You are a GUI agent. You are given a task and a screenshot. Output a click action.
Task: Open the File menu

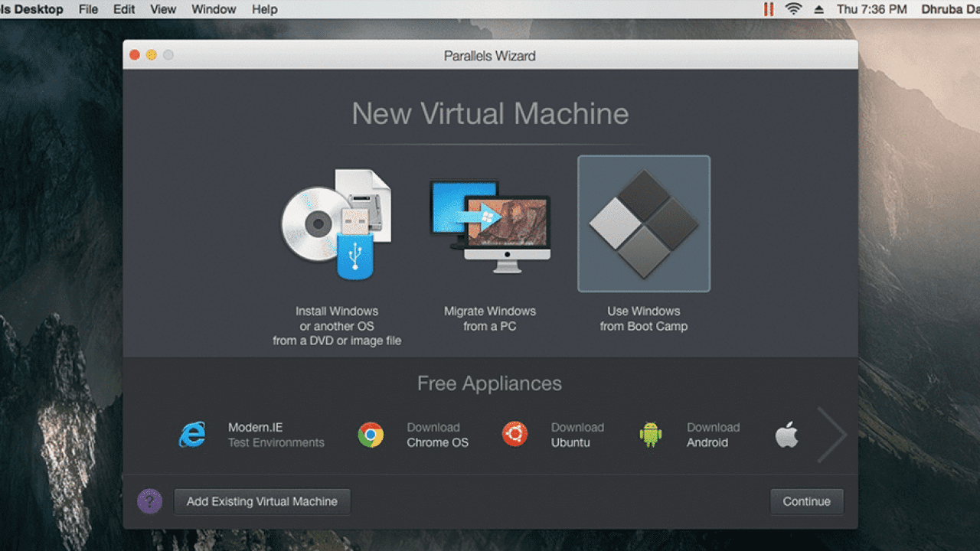(88, 9)
